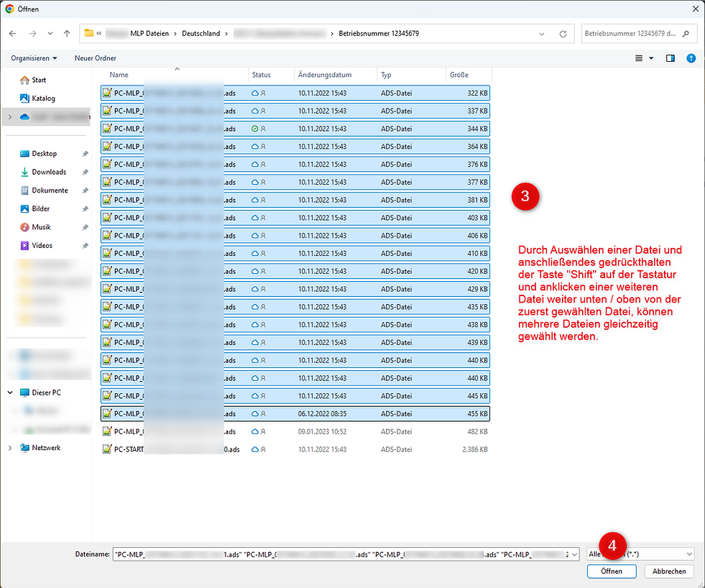Select Dieser PC in navigation pane

40,392
